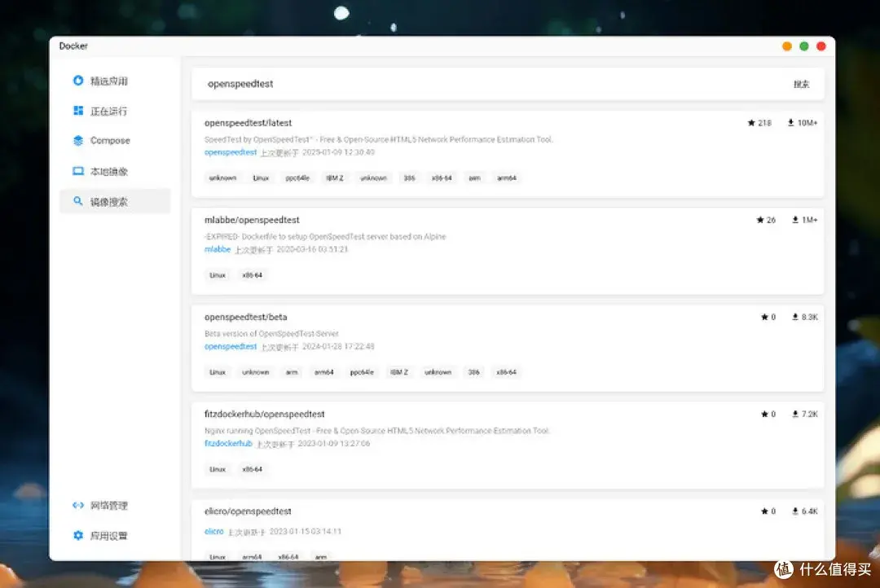
Task: Click the 8.3K download count
Action: coord(810,317)
